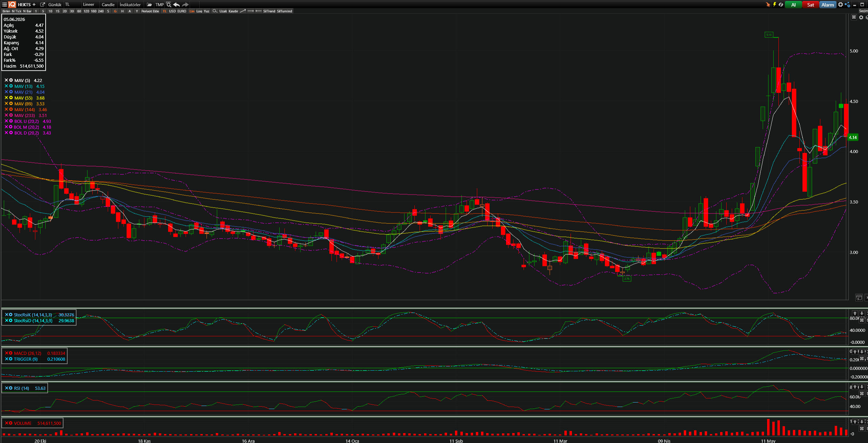Image resolution: width=868 pixels, height=443 pixels.
Task: Open the hamburger main menu
Action: point(4,4)
